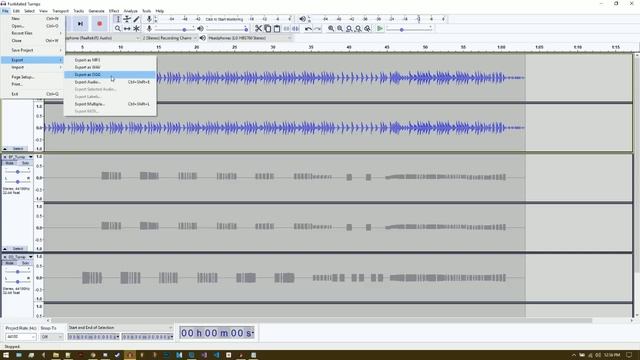This screenshot has width=640, height=360.
Task: Open the recording device dropdown
Action: pos(102,38)
